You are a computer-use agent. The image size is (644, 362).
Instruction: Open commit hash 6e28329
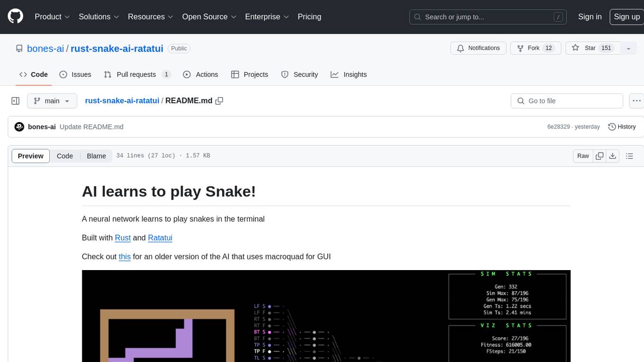[x=559, y=127]
